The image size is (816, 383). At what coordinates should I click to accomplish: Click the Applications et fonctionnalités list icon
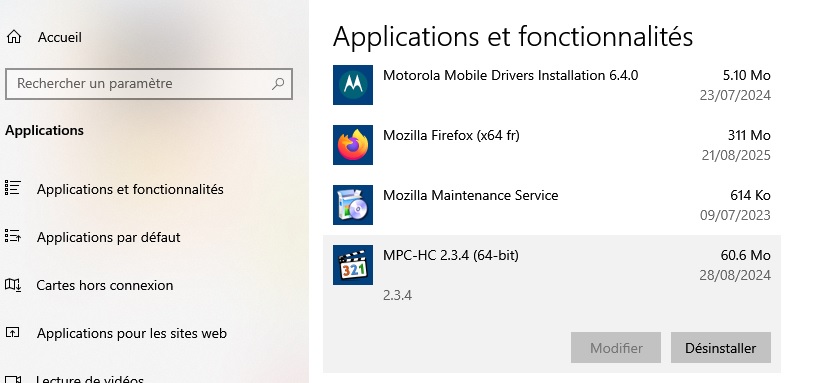click(x=12, y=188)
